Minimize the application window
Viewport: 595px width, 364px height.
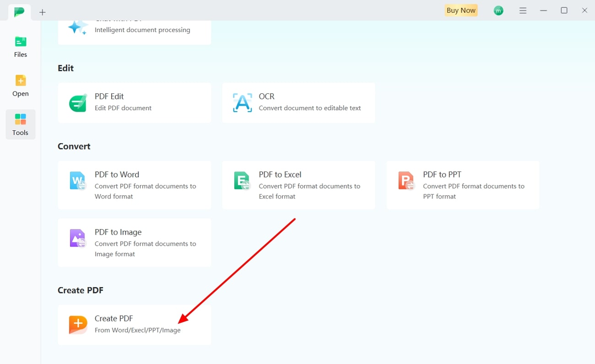pos(543,11)
